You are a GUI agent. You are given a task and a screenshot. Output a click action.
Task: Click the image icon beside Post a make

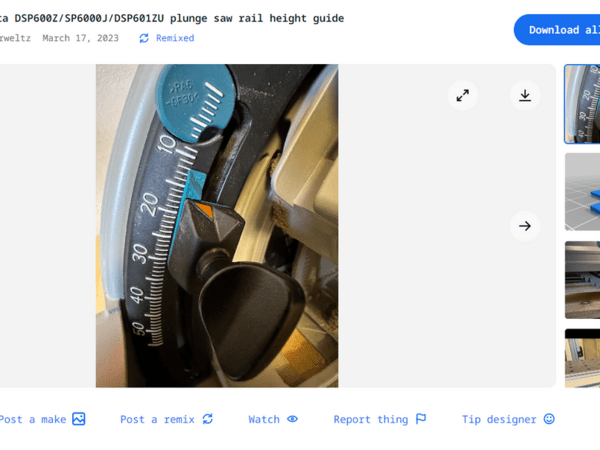[x=79, y=419]
